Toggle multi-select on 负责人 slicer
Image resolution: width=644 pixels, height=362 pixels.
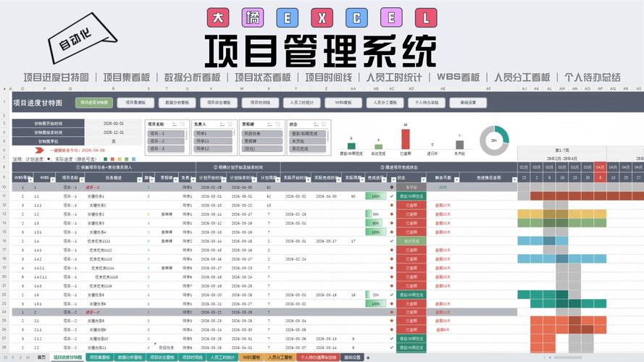click(222, 124)
